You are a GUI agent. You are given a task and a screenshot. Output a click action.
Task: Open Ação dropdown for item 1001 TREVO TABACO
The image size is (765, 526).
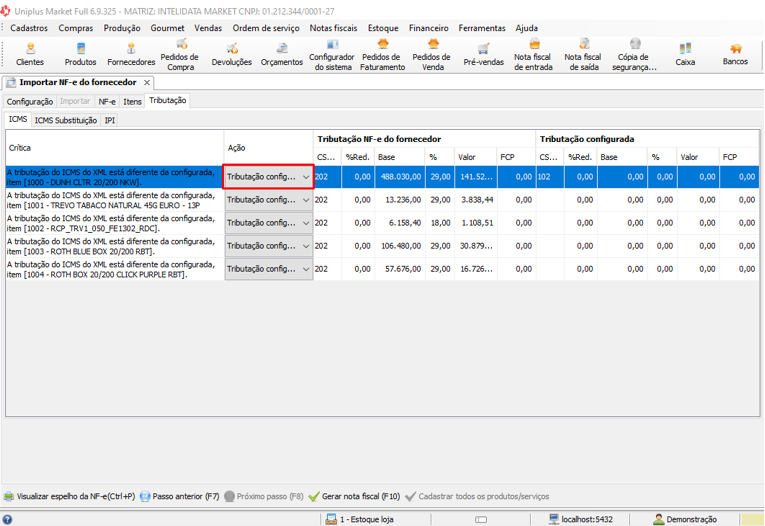click(268, 200)
